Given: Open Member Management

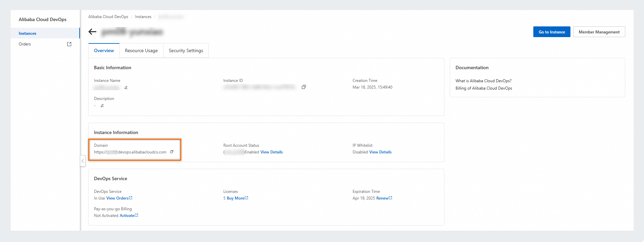Looking at the screenshot, I should click(x=599, y=32).
